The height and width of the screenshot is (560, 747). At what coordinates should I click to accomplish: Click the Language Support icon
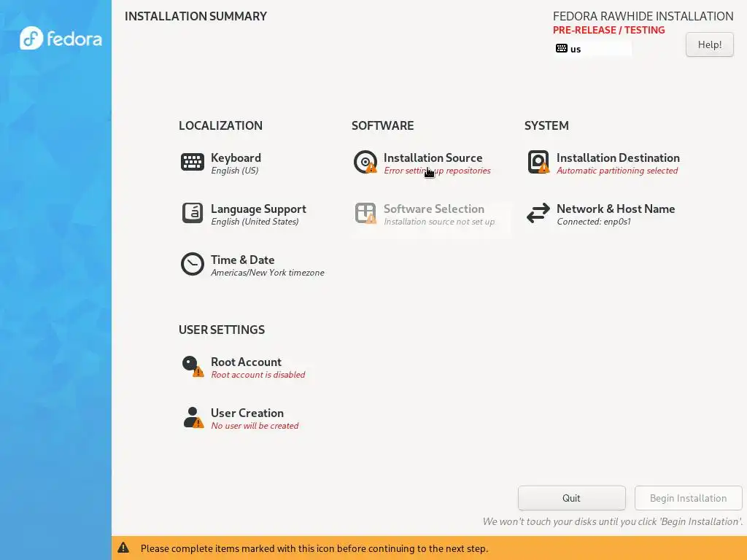[x=193, y=213]
